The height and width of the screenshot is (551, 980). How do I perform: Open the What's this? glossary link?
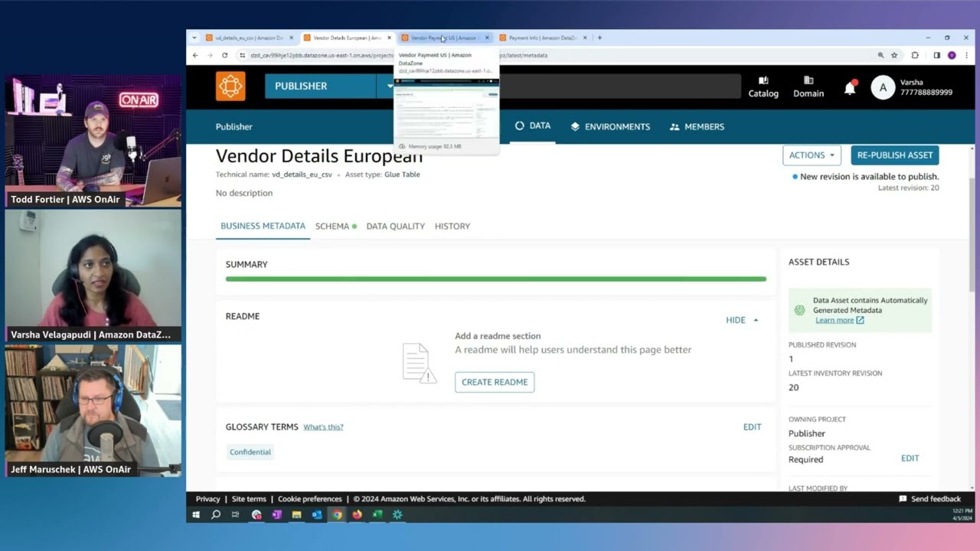coord(323,427)
